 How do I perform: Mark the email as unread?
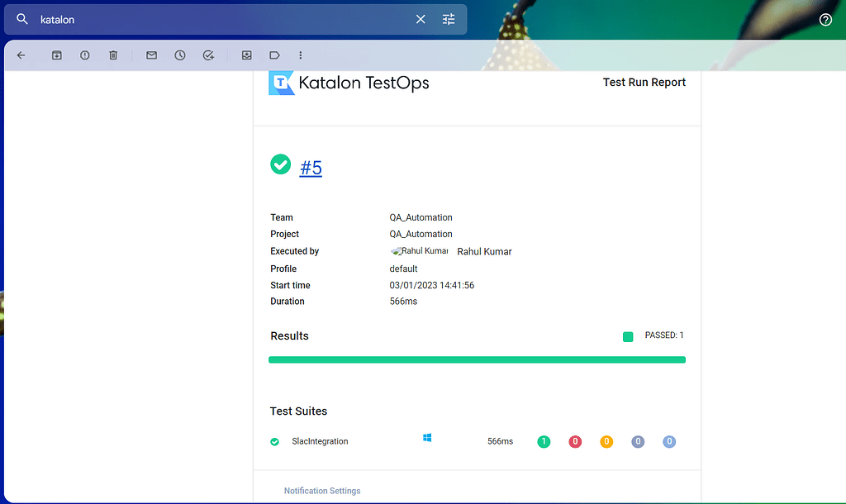(x=152, y=55)
